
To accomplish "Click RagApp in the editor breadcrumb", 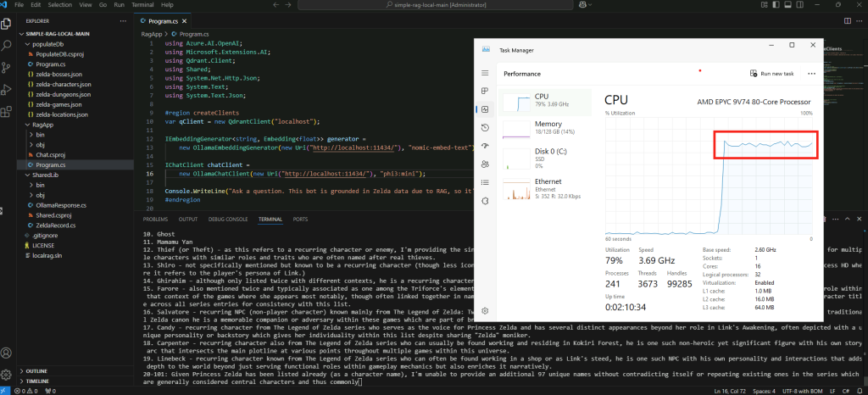I will (x=151, y=34).
